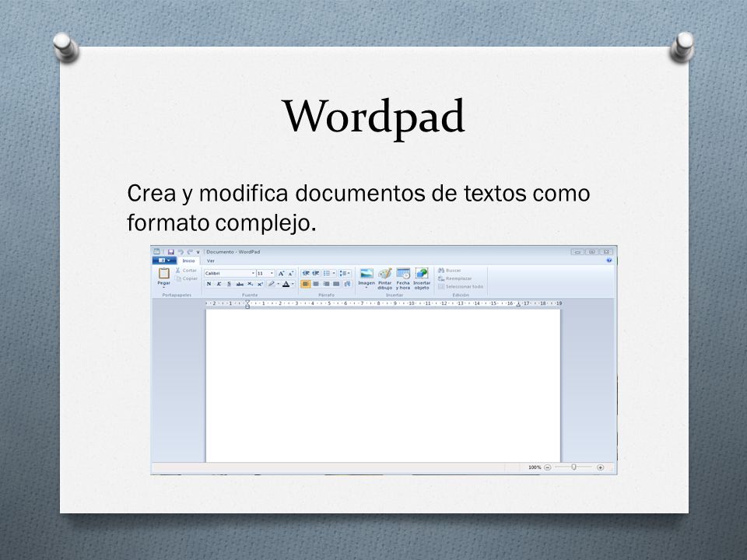Viewport: 747px width, 560px height.
Task: Select justify text alignment
Action: pyautogui.click(x=336, y=284)
